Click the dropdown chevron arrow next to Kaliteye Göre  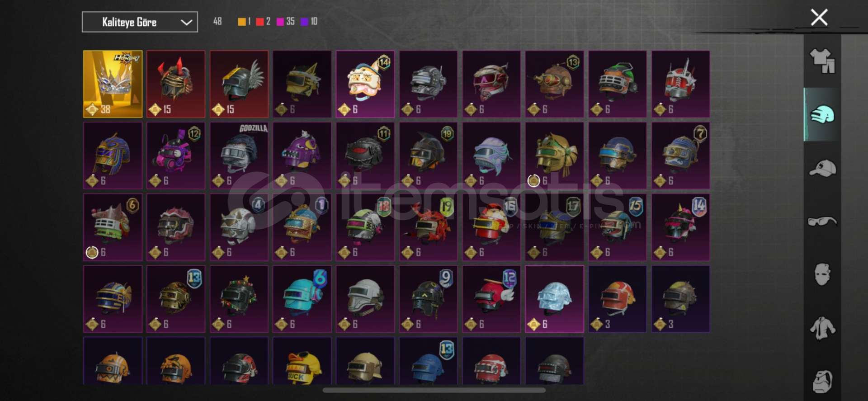point(186,22)
